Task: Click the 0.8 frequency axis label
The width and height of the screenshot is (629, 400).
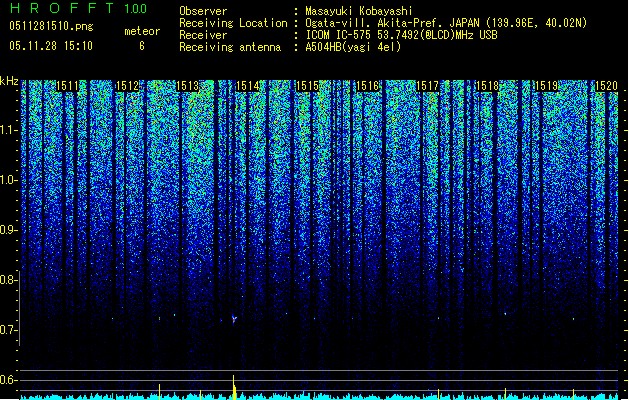Action: [8, 280]
